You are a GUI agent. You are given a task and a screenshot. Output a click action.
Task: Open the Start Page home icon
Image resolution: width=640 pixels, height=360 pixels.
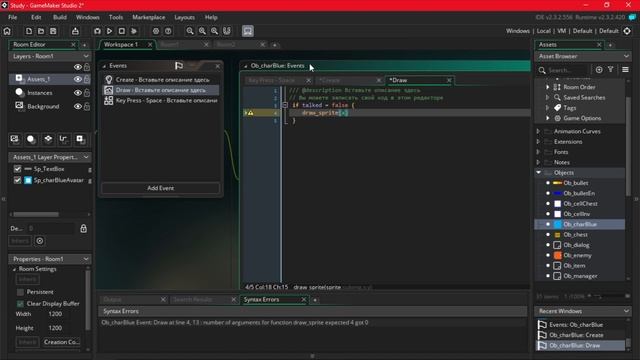pyautogui.click(x=7, y=31)
